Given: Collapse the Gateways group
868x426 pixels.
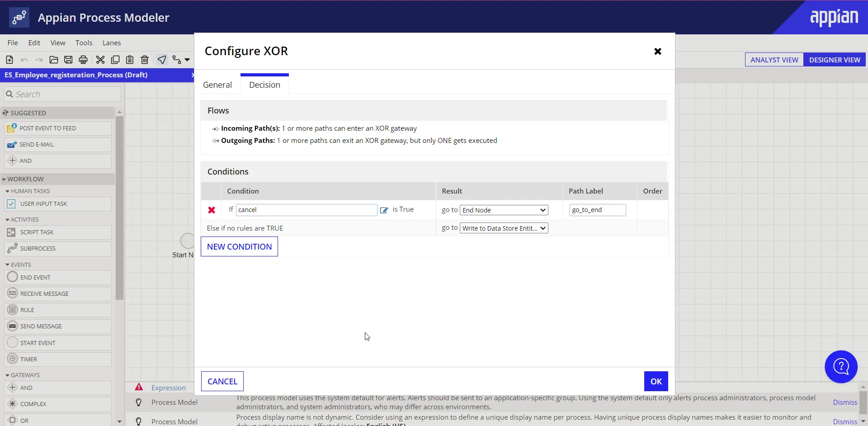Looking at the screenshot, I should click(x=23, y=375).
